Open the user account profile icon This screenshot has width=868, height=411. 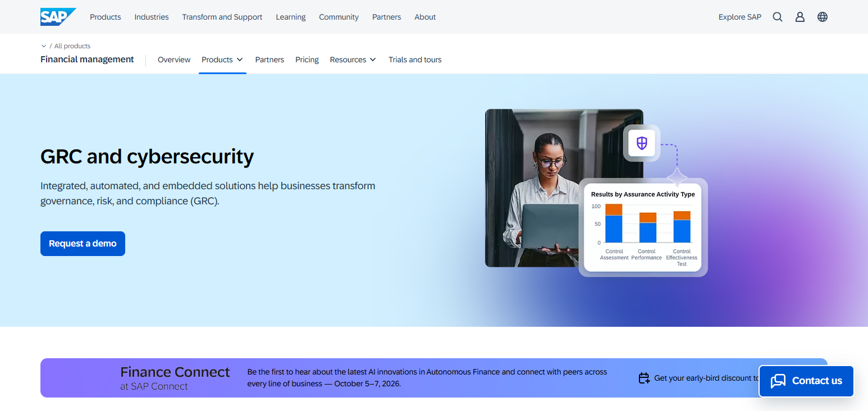tap(800, 17)
